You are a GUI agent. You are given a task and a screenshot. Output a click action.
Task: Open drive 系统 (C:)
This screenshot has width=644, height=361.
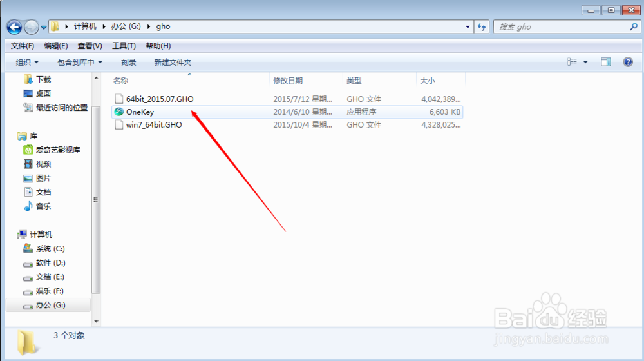50,249
